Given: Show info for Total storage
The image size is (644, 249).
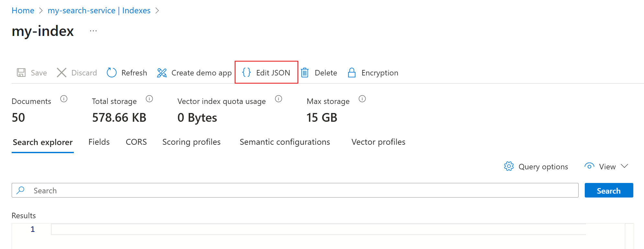Looking at the screenshot, I should pos(149,99).
